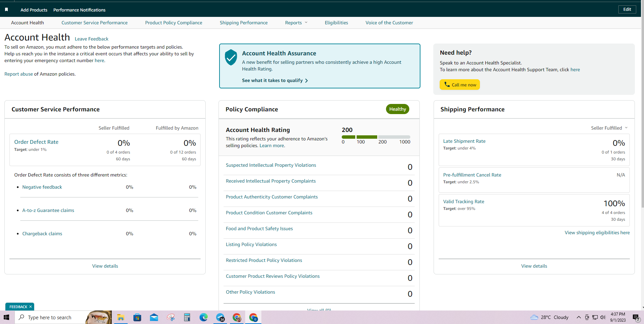Open Product Authenticity Customer Complaints

click(x=272, y=197)
